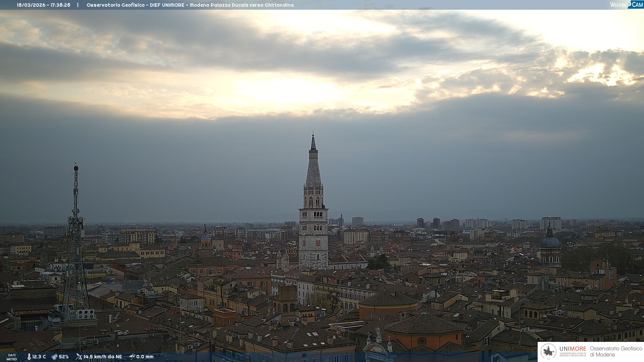Image resolution: width=644 pixels, height=362 pixels.
Task: Click the 12.3 C temperature reading
Action: coord(39,357)
